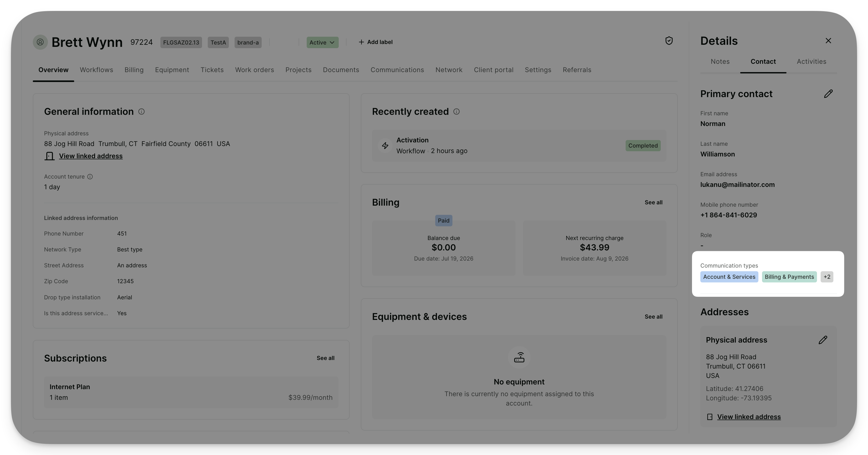Edit physical address with pencil icon
Viewport: 868px width, 455px height.
point(823,340)
